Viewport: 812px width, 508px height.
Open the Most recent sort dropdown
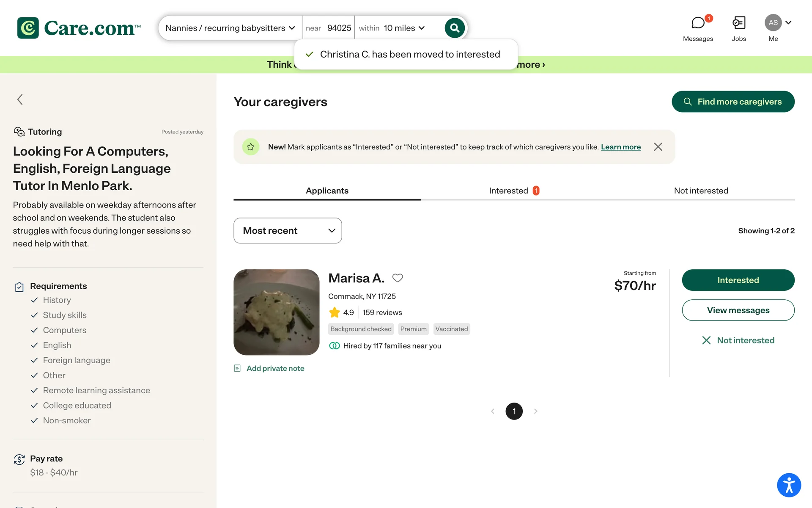(x=288, y=231)
